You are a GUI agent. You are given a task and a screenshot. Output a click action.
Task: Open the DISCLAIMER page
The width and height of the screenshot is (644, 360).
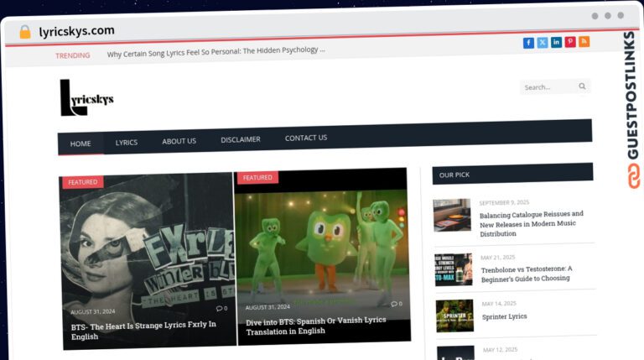(x=241, y=140)
